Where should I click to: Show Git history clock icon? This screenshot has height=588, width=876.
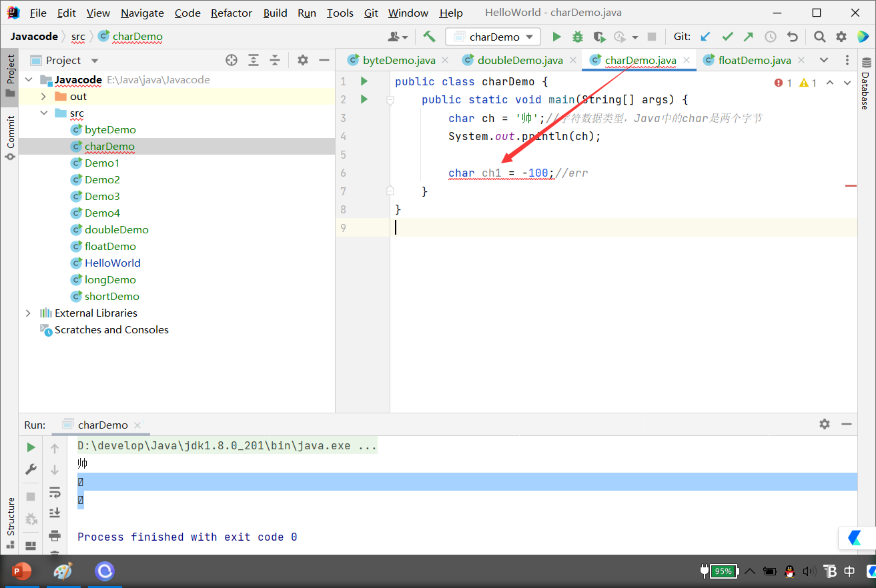771,37
